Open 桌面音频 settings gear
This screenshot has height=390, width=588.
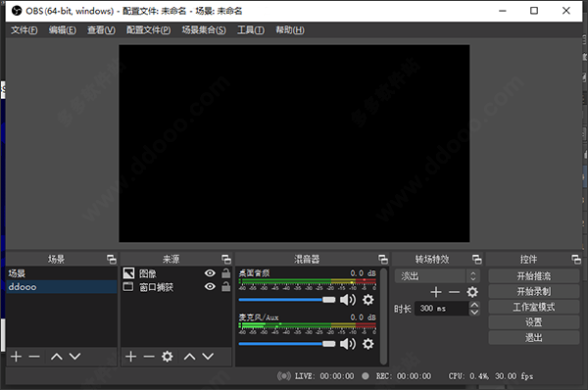tap(368, 300)
